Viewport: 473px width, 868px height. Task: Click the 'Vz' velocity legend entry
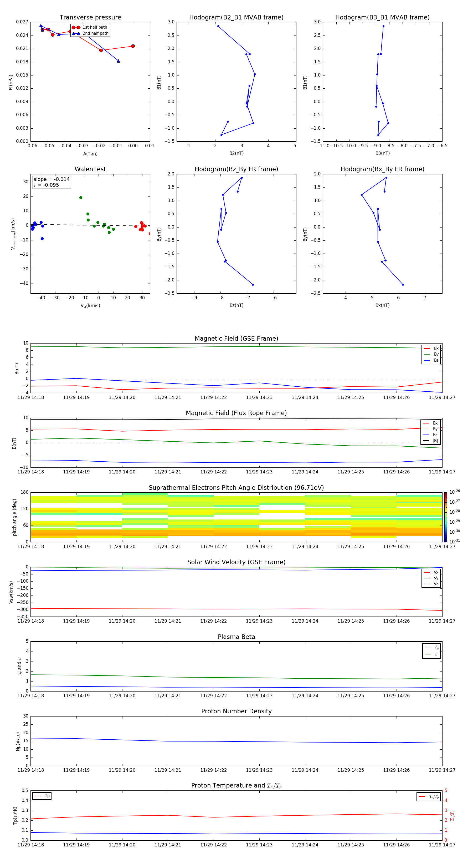click(431, 584)
